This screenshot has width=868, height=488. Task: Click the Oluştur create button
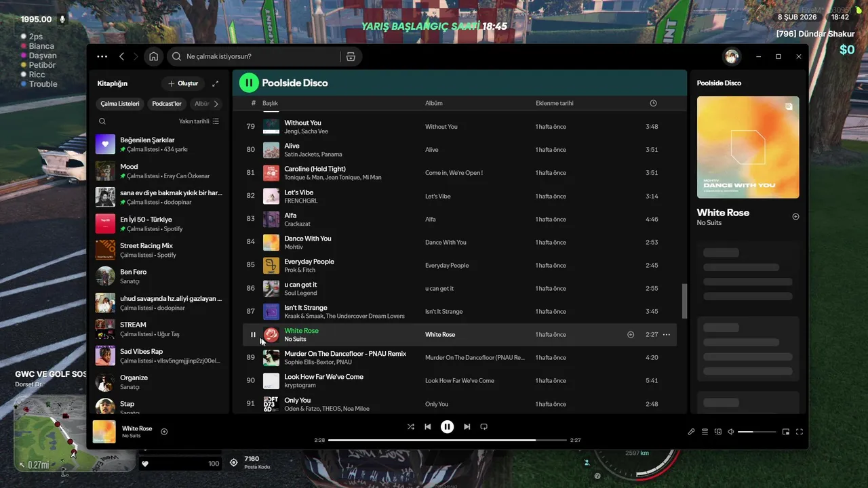point(182,83)
